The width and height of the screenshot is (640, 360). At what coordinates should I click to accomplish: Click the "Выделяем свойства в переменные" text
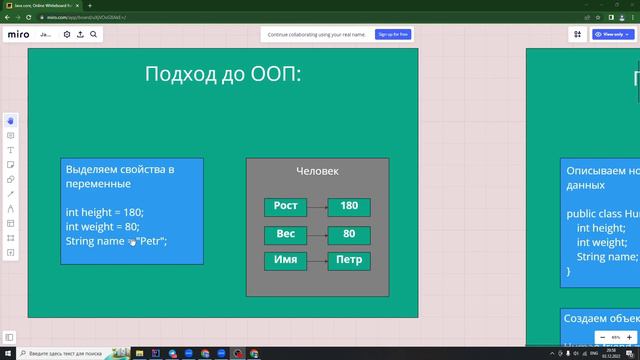click(x=120, y=176)
